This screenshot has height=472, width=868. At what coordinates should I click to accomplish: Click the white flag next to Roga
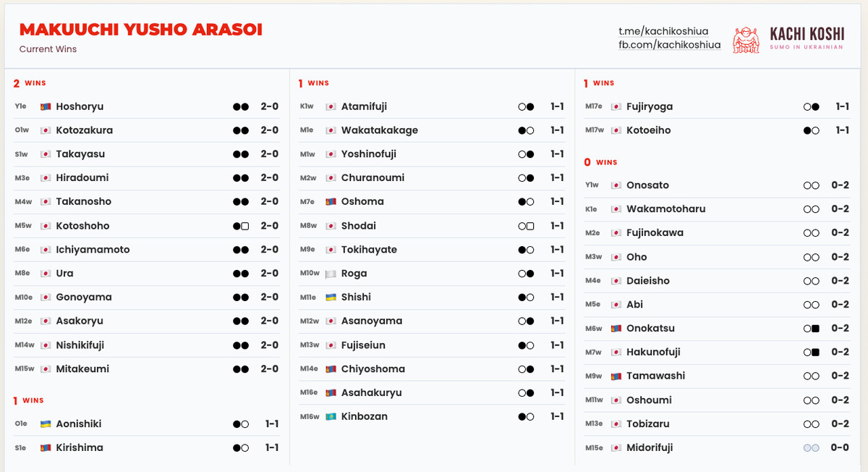pyautogui.click(x=331, y=274)
